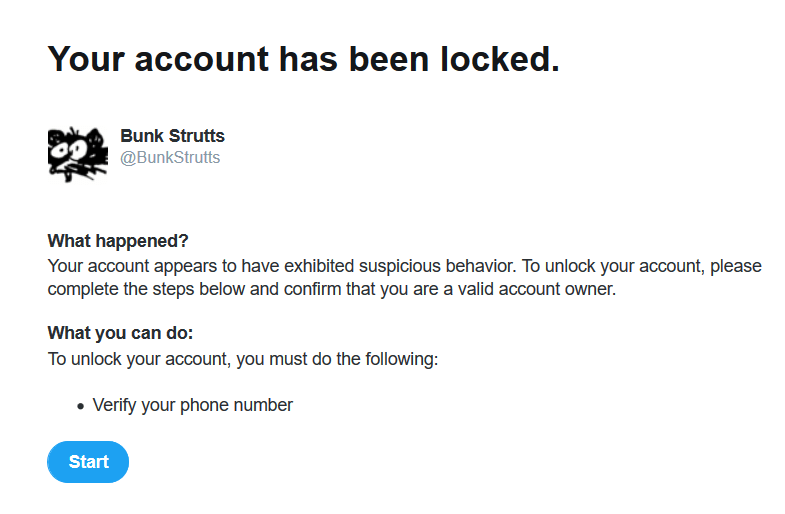Click the "Your account has been locked." heading
Viewport: 785px width, 514px height.
pos(303,58)
